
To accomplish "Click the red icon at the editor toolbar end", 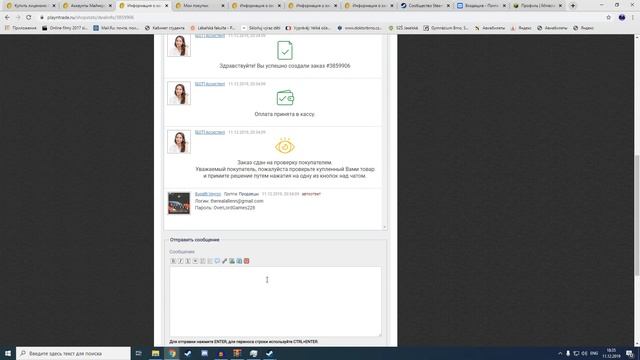I will coord(247,261).
